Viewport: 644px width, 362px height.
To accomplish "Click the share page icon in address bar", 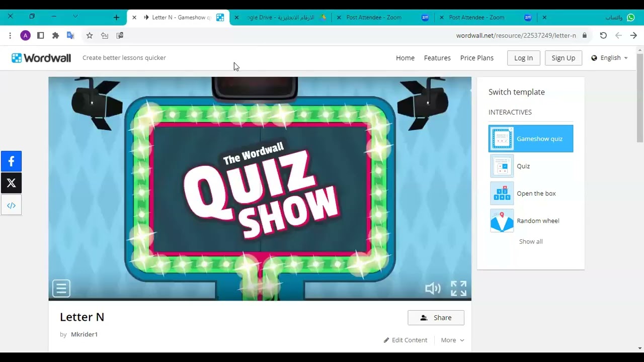I will coord(105,35).
